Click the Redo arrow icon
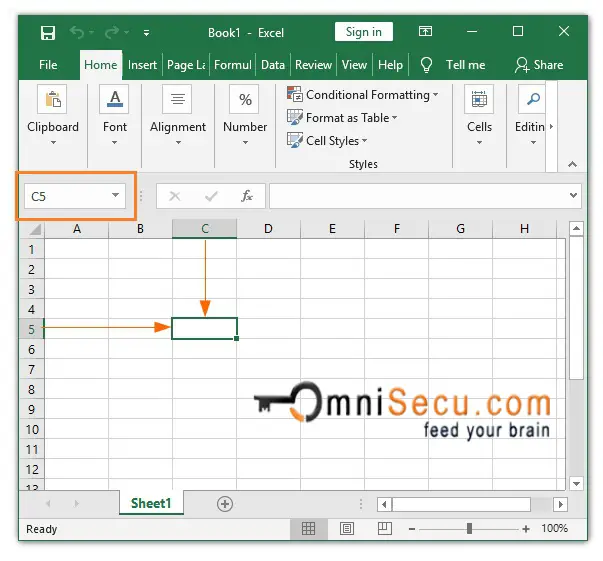Screen dimensions: 603x561 tap(112, 33)
